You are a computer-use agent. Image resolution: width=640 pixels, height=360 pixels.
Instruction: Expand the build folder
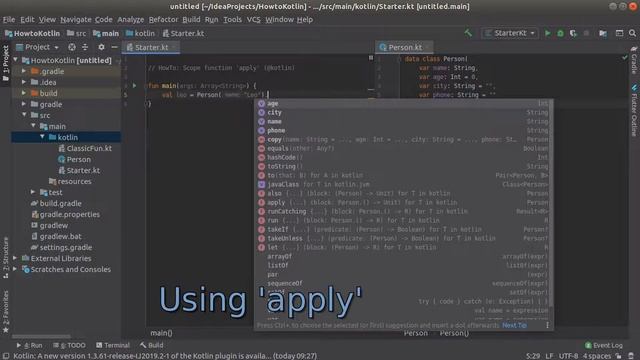(x=24, y=93)
